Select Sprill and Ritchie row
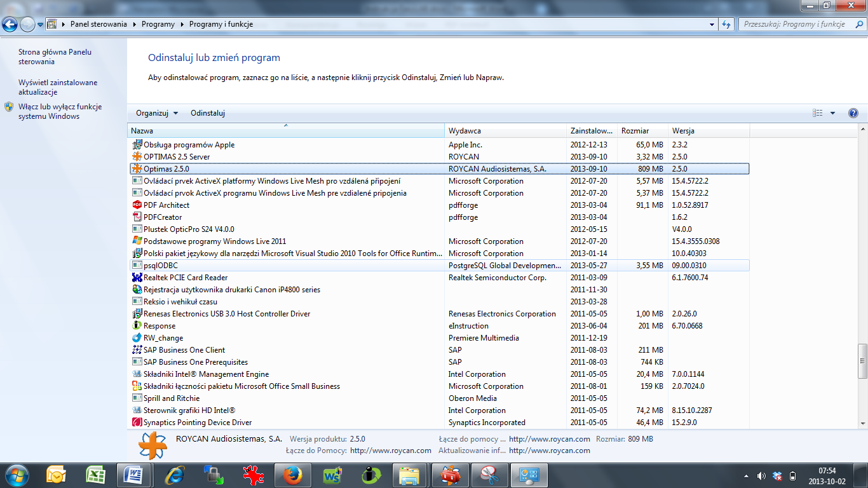 pos(439,398)
